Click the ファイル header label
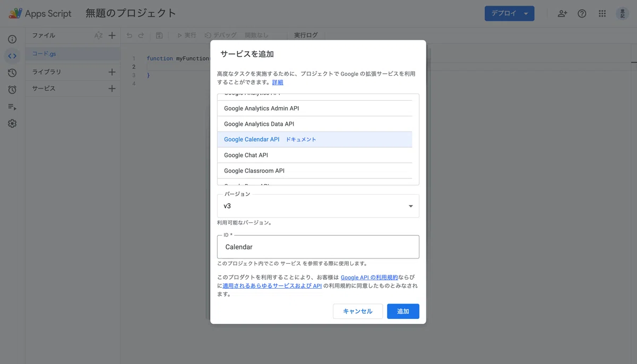The height and width of the screenshot is (364, 637). tap(44, 36)
